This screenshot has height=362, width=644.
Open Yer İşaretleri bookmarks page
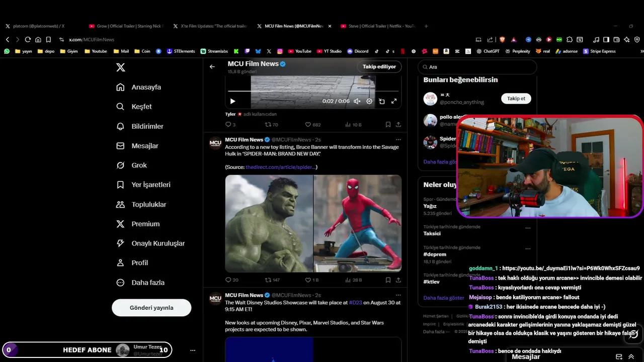tap(143, 185)
